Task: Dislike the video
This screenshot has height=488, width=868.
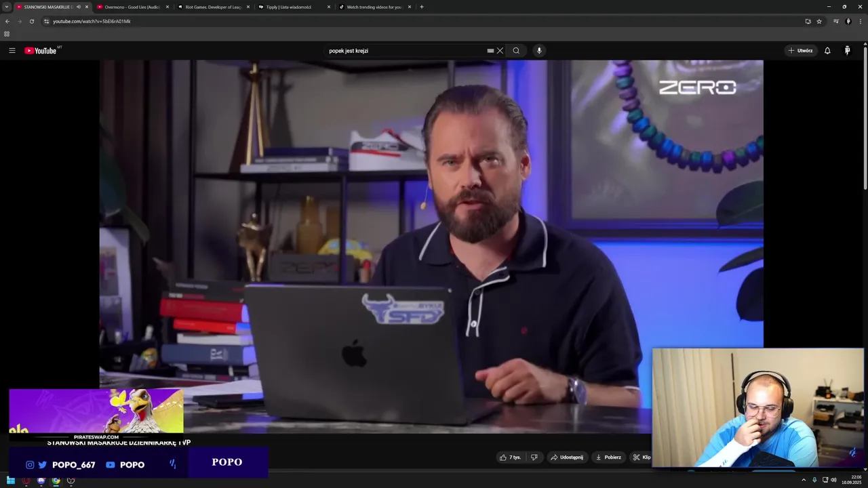Action: (x=534, y=457)
